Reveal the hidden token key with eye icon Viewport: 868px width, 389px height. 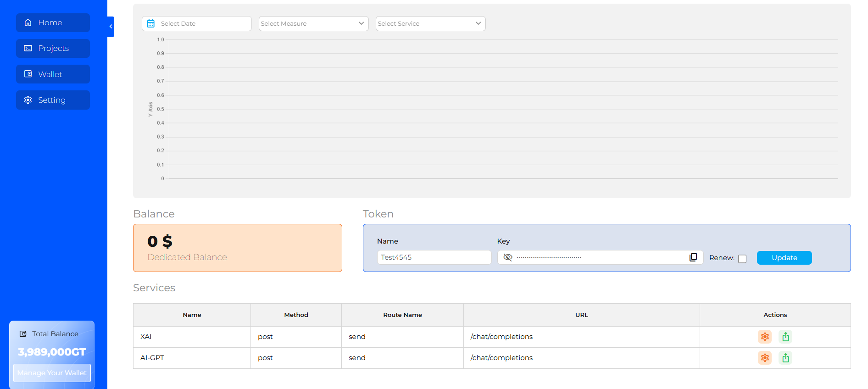(x=507, y=257)
